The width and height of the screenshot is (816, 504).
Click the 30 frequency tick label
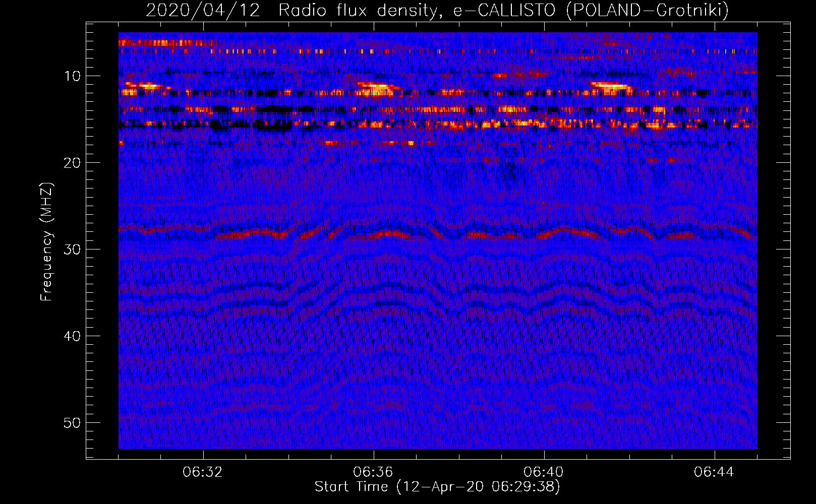coord(73,249)
